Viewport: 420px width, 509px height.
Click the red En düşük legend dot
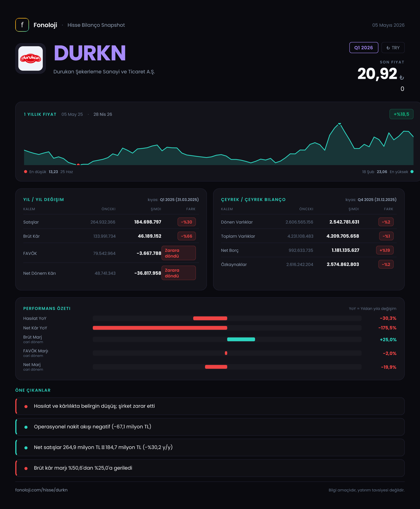[25, 172]
